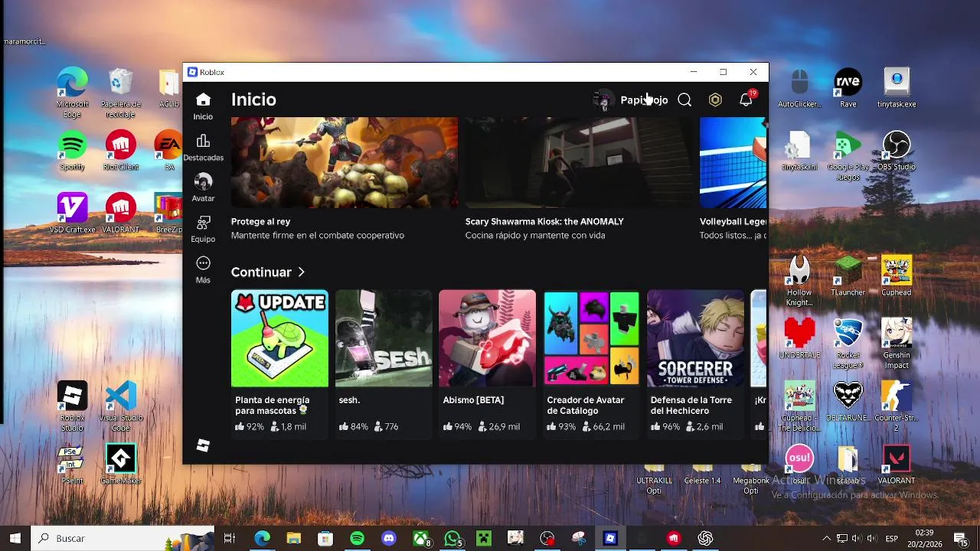The image size is (980, 551).
Task: Select the Rave desktop shortcut
Action: coord(848,88)
